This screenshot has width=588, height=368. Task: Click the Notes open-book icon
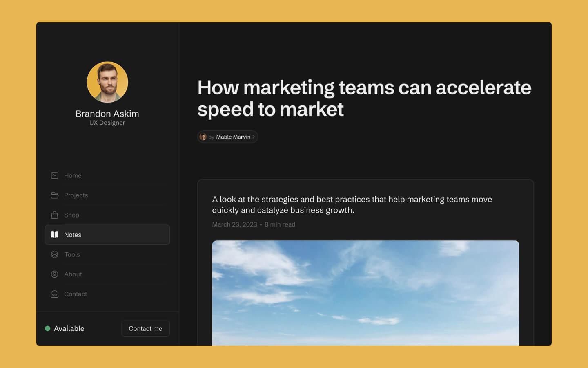(x=54, y=235)
